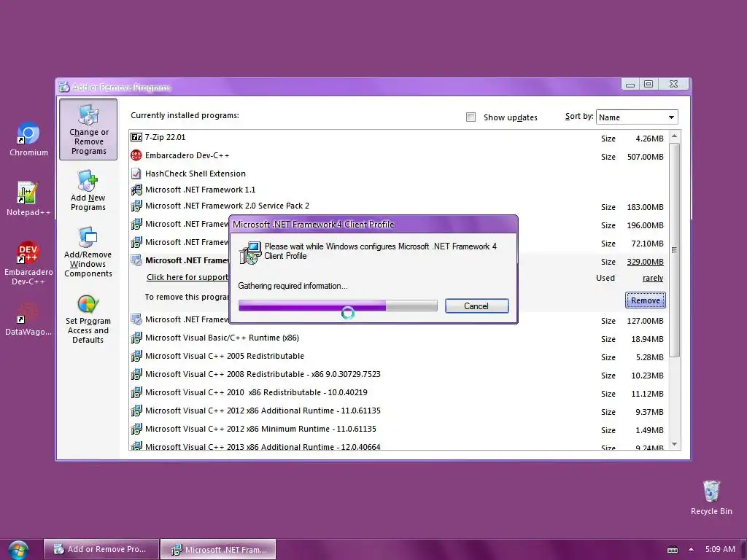The height and width of the screenshot is (560, 747).
Task: Open Add New Programs sidebar icon
Action: [88, 190]
